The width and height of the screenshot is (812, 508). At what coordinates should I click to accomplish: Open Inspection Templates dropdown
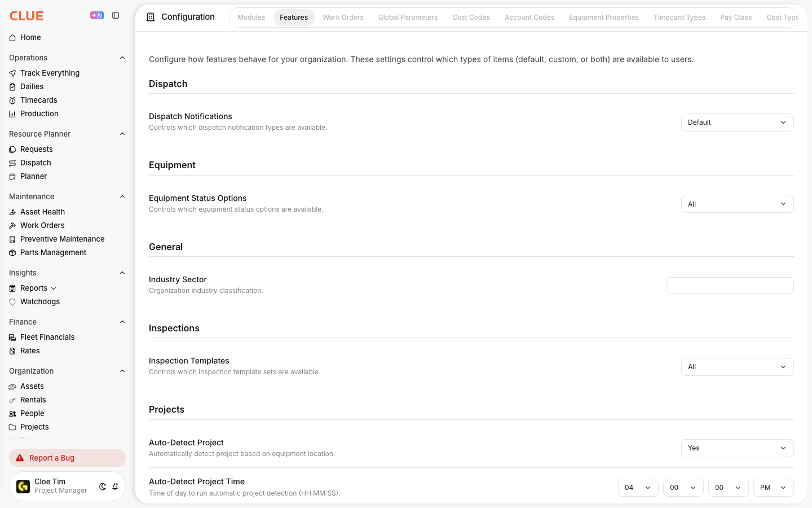pos(737,367)
